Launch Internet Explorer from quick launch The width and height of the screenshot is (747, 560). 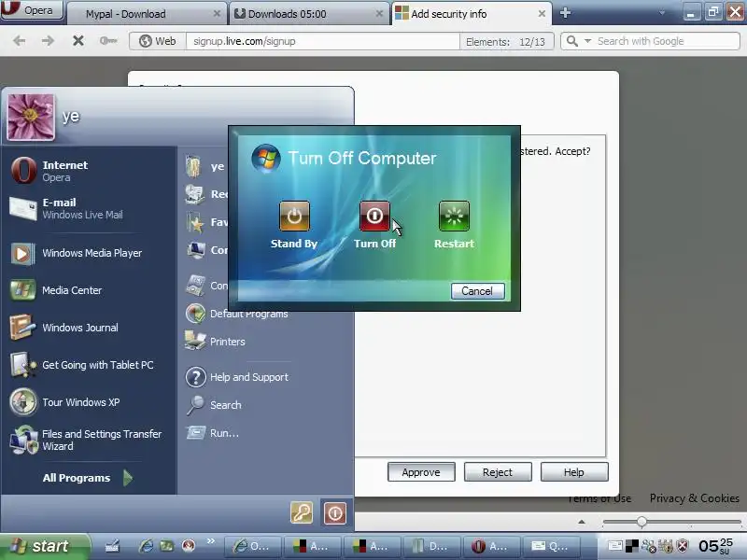[147, 546]
